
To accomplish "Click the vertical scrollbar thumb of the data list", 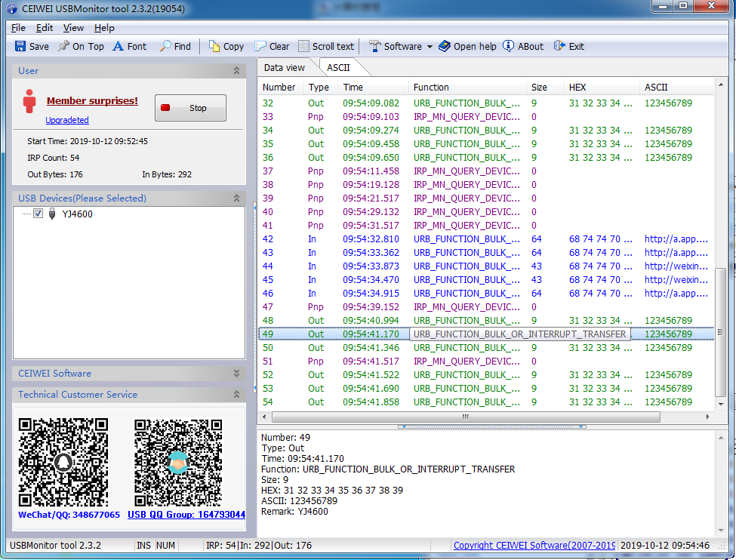I will tap(720, 332).
